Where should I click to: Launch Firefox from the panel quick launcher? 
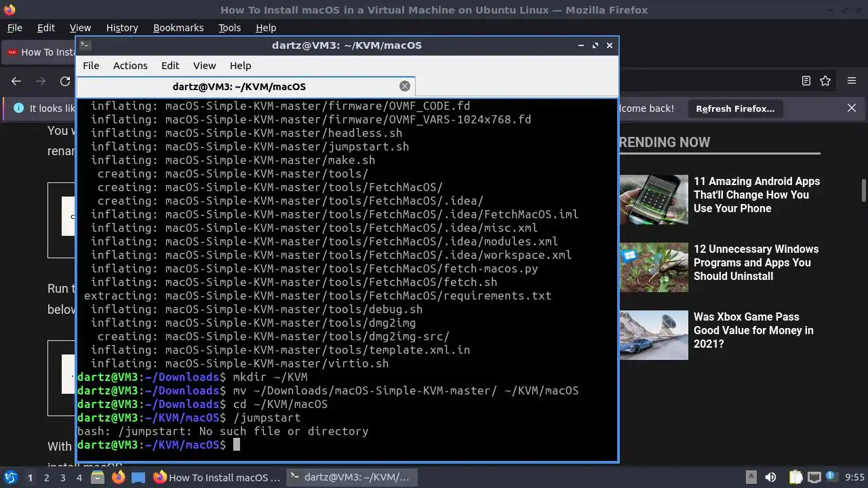coord(118,478)
